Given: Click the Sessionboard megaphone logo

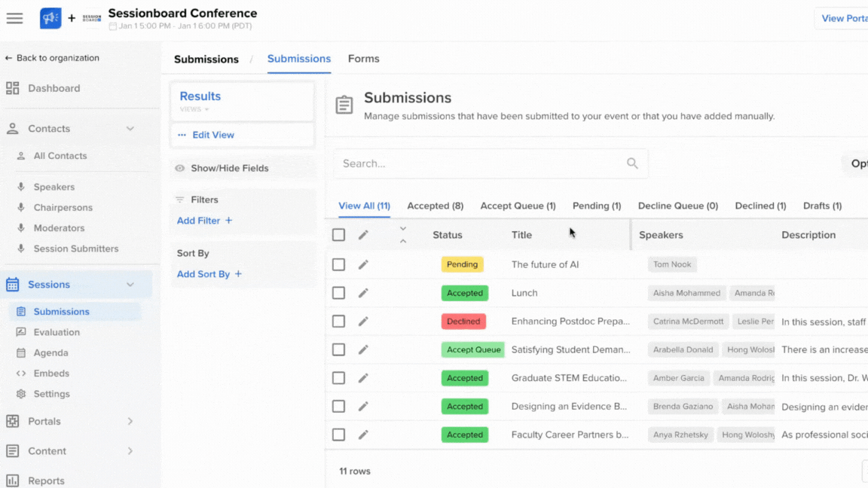Looking at the screenshot, I should coord(50,18).
